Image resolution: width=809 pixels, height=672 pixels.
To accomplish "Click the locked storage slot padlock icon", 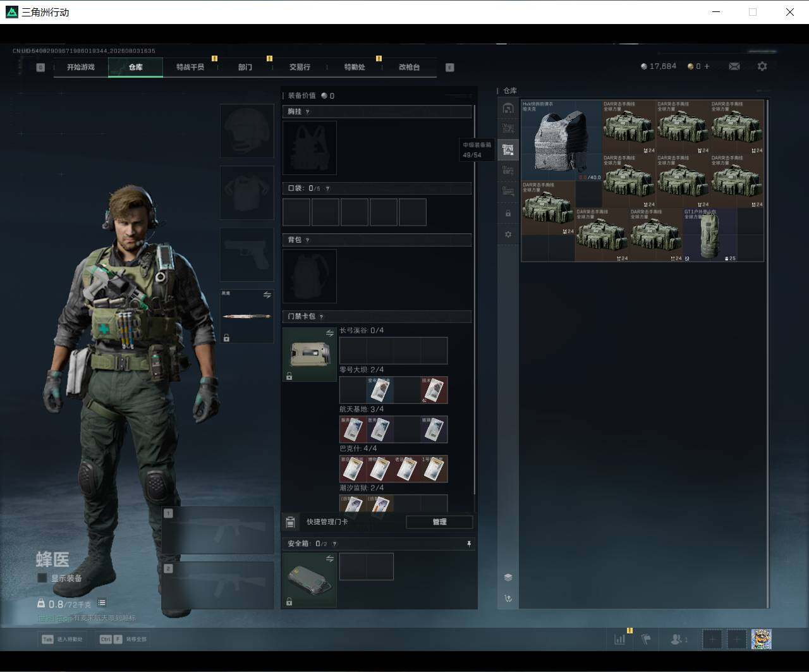I will point(508,213).
